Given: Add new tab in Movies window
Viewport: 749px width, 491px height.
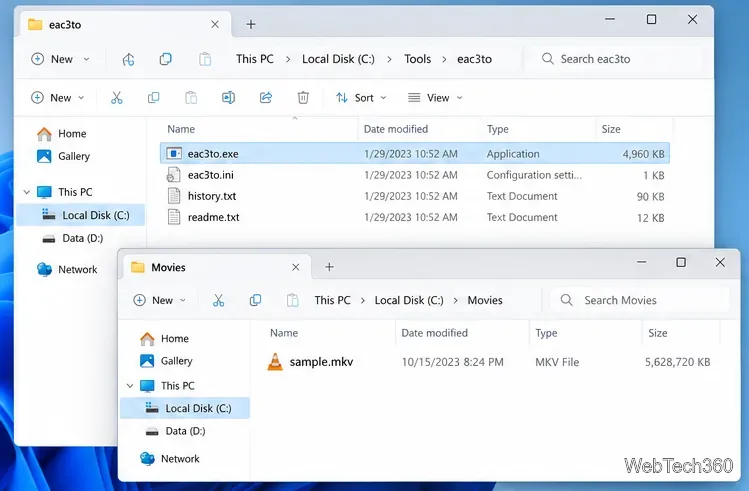Looking at the screenshot, I should [x=329, y=267].
